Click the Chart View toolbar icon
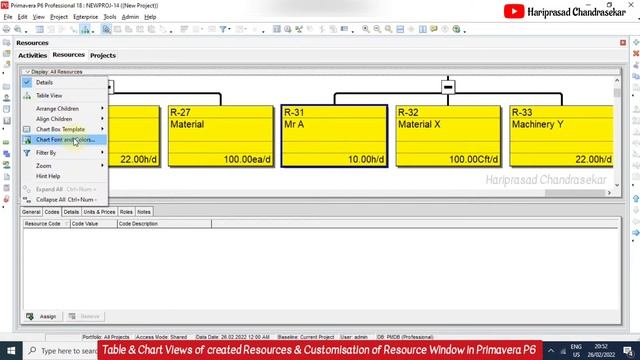640x360 pixels. 85,29
